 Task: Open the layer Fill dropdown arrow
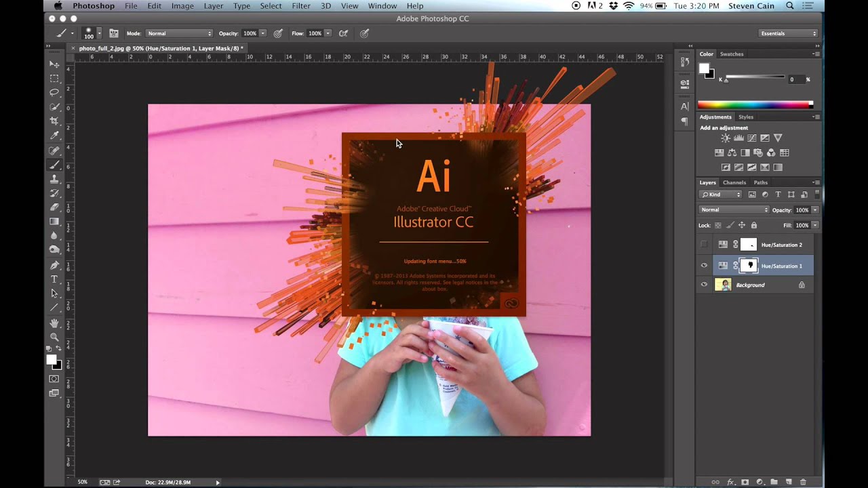pos(815,225)
